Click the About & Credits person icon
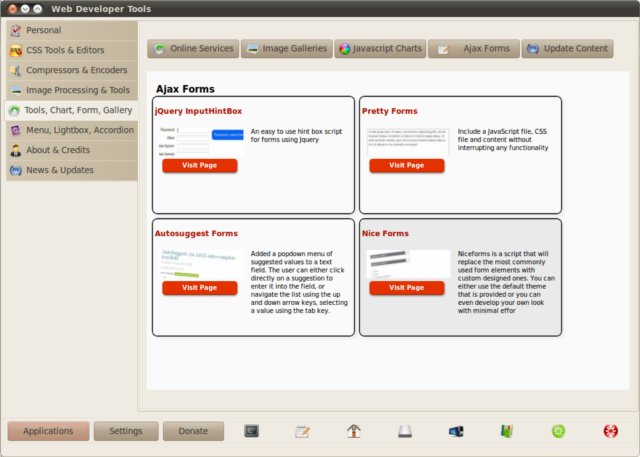The width and height of the screenshot is (640, 457). coord(16,151)
